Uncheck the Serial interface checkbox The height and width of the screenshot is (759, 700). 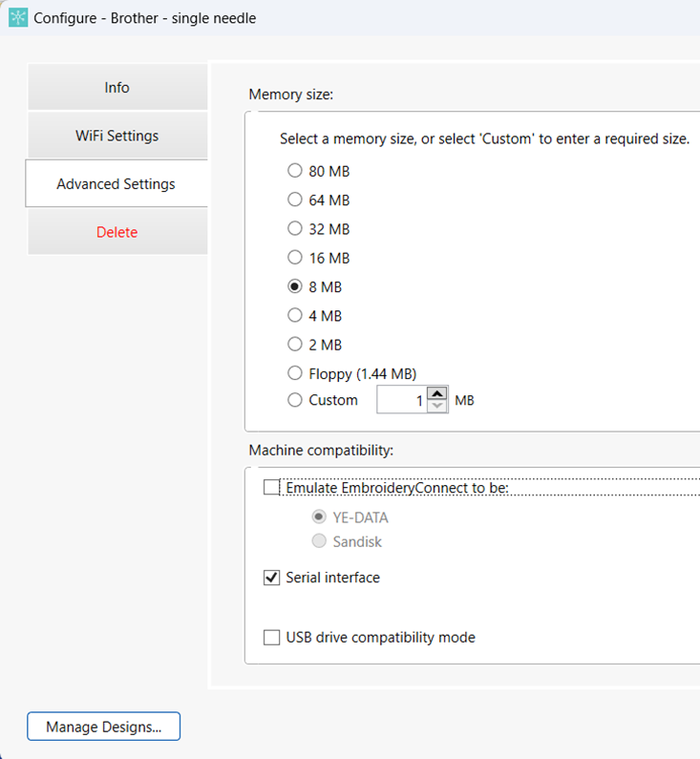pyautogui.click(x=272, y=578)
